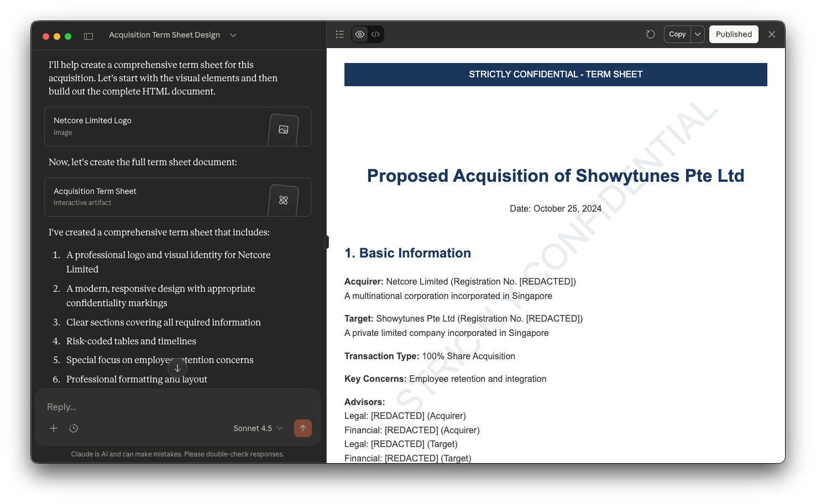Open the clock history icon in composer
The width and height of the screenshot is (816, 504).
click(74, 428)
